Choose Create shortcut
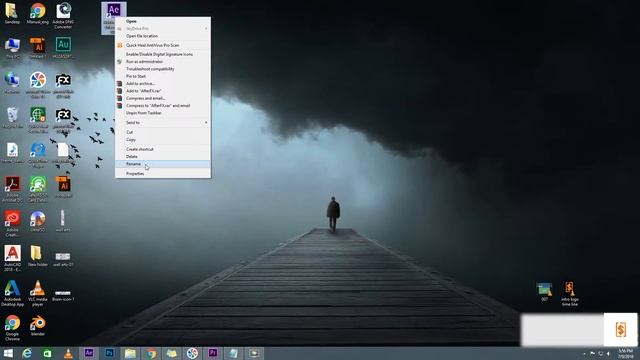 tap(163, 149)
